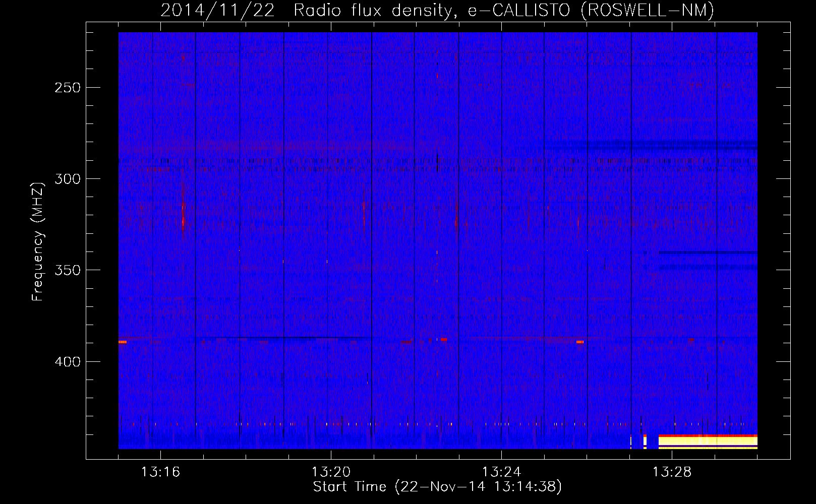
Task: Click the plot title "2014/11/22 Radio flux density, e-CALLISTO (ROSWELL-NM)"
Action: pyautogui.click(x=437, y=10)
